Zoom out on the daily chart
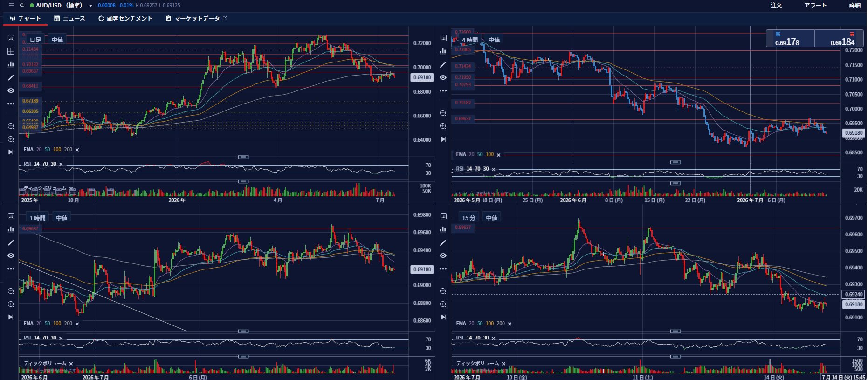Viewport: 868px width, 380px height. click(x=11, y=126)
